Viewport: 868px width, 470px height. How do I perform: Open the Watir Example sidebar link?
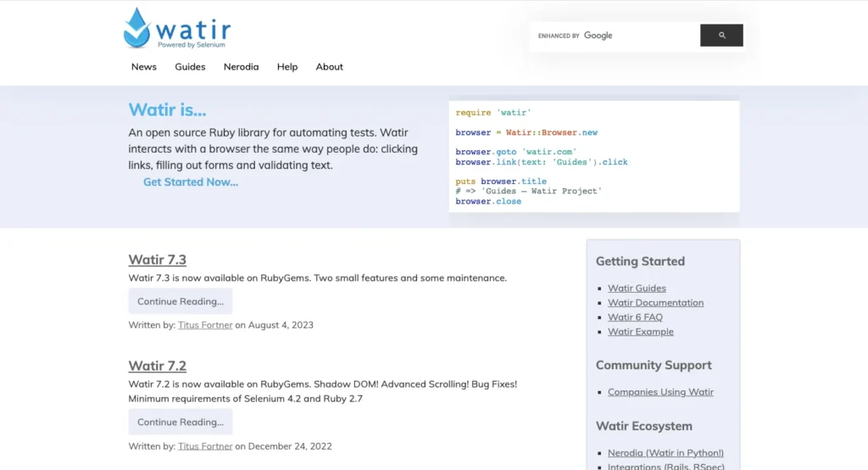pyautogui.click(x=641, y=332)
